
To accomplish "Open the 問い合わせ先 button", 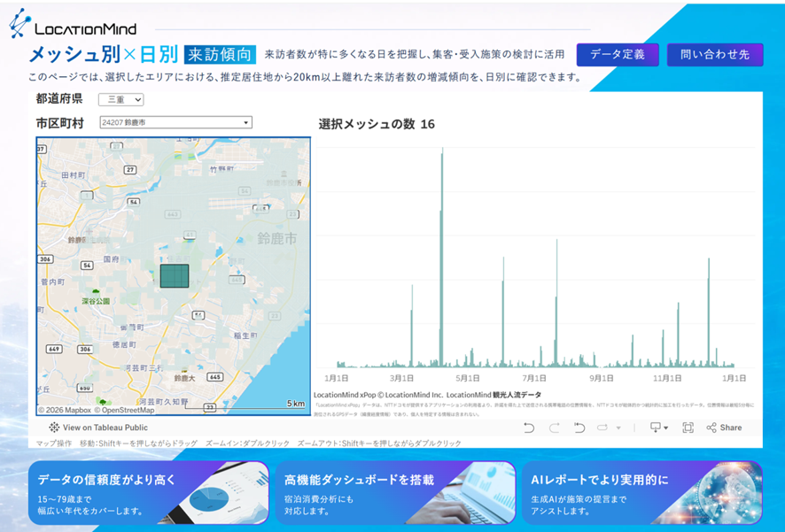I will (715, 55).
